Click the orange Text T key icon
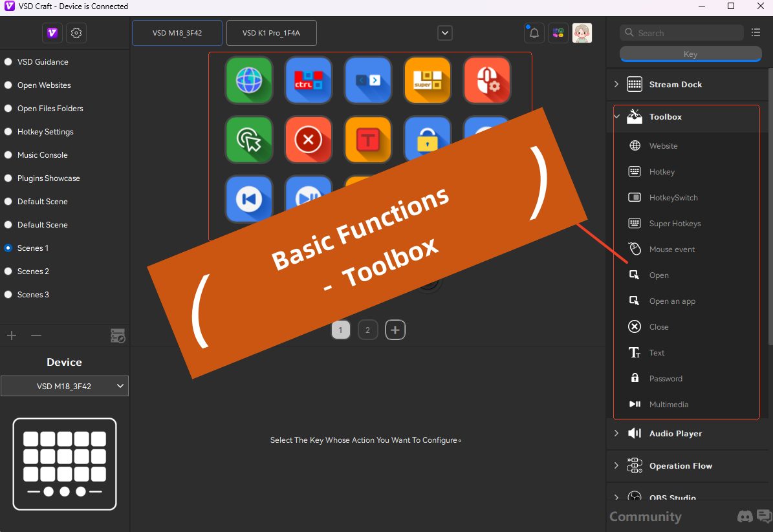This screenshot has height=532, width=773. click(367, 140)
